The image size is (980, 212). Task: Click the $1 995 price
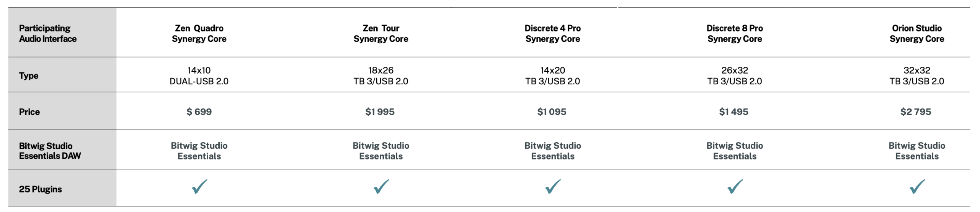coord(380,112)
